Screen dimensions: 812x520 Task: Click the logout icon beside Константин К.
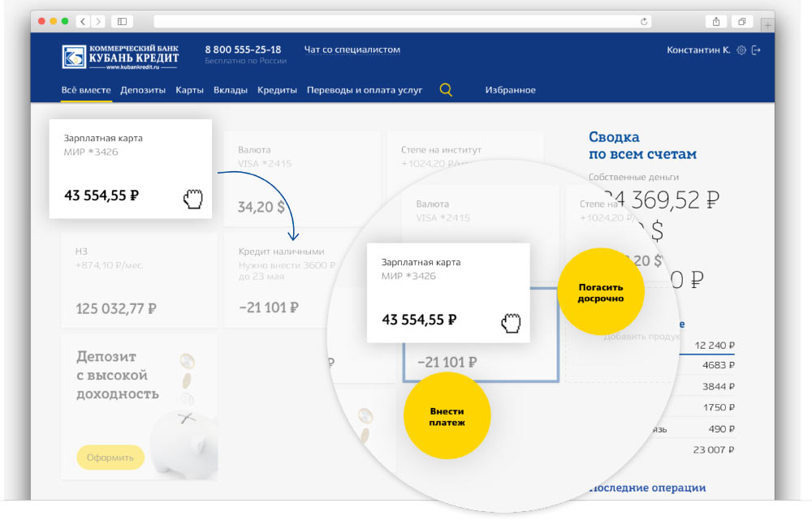[x=757, y=50]
